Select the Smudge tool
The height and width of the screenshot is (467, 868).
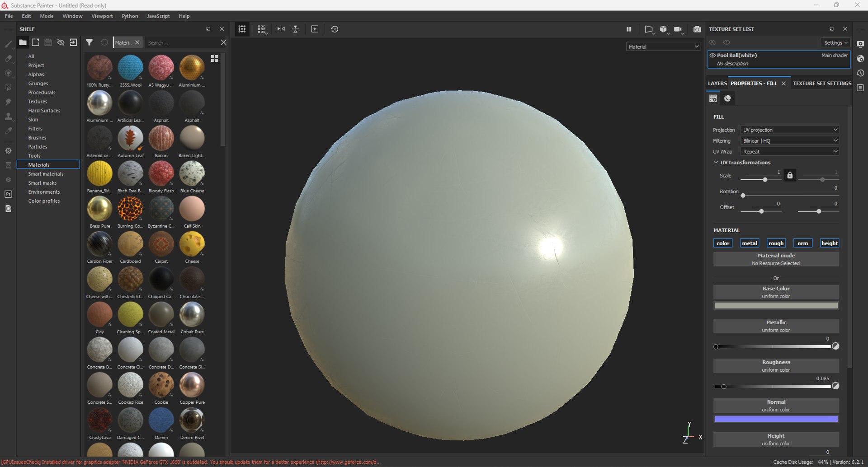(x=8, y=102)
